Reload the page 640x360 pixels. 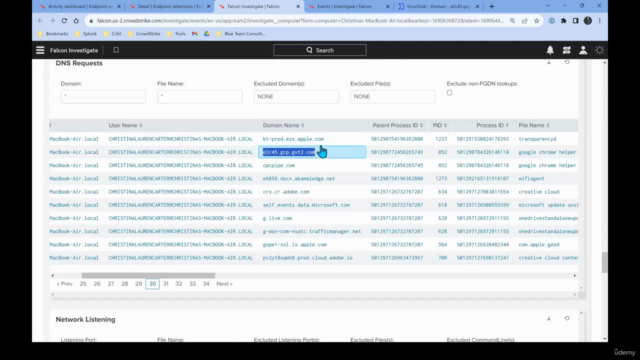click(x=64, y=21)
